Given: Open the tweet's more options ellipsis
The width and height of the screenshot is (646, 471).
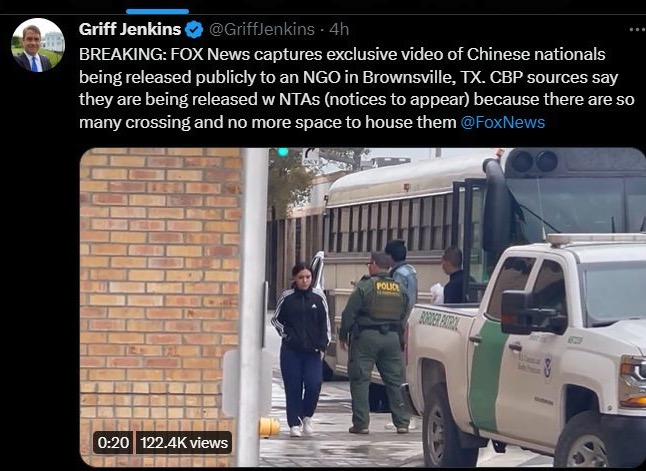Looking at the screenshot, I should (x=637, y=29).
